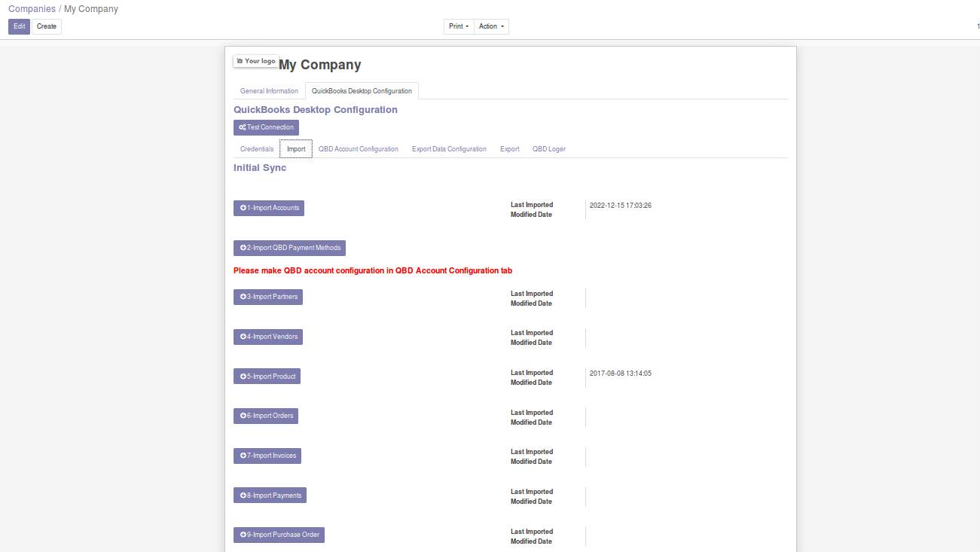Click Test Connection button
The width and height of the screenshot is (980, 552).
tap(266, 127)
